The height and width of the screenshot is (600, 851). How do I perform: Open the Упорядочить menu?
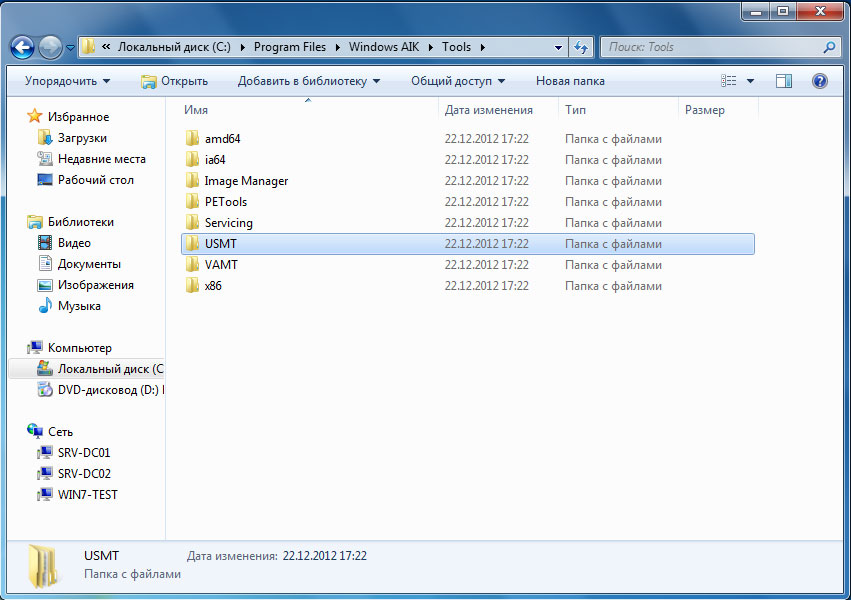click(67, 81)
